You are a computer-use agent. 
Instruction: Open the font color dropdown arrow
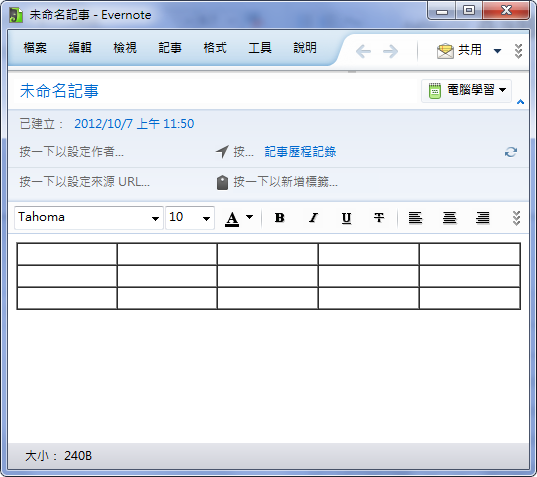tap(250, 217)
